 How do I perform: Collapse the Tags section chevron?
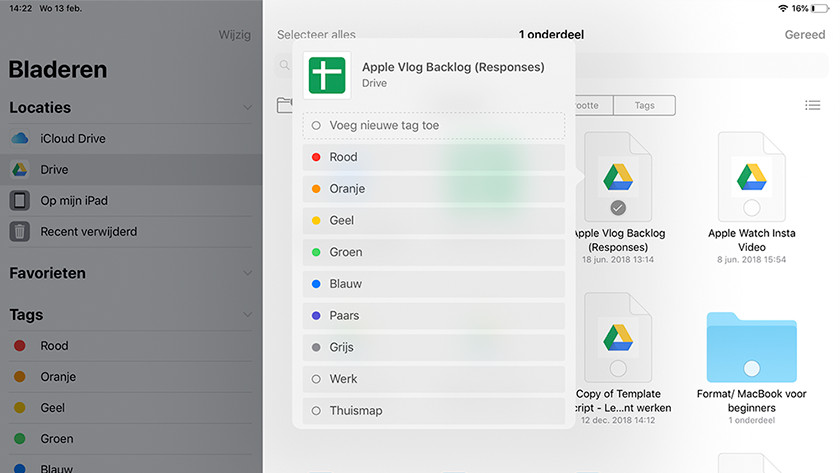[x=247, y=315]
